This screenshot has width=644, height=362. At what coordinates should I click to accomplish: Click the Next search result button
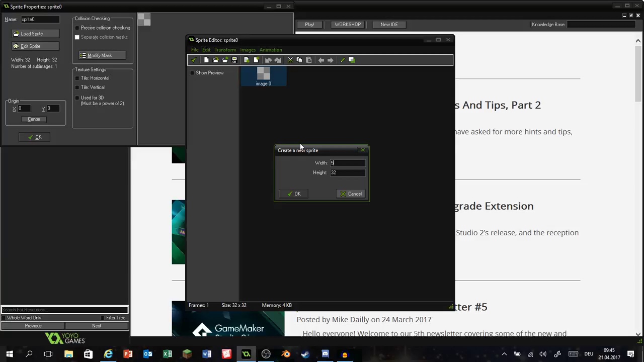pos(97,326)
